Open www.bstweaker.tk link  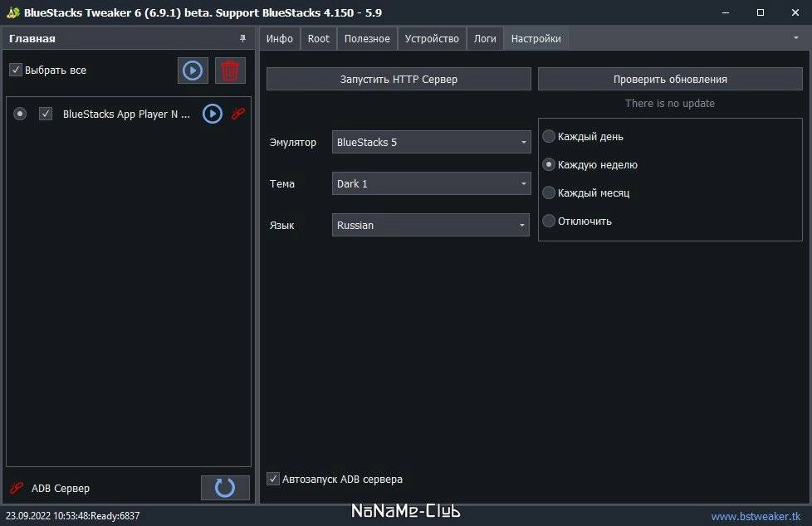tap(756, 516)
